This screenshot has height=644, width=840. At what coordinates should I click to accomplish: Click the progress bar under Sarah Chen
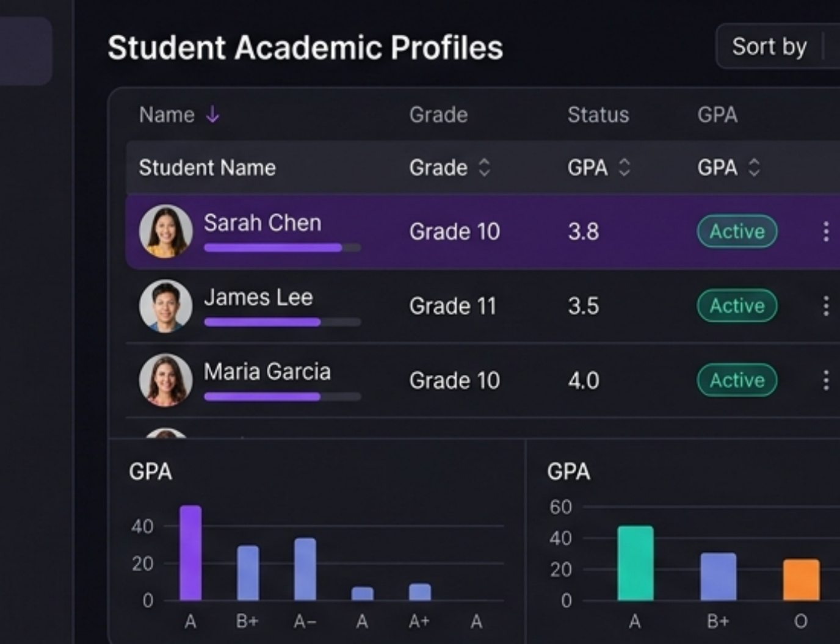[x=283, y=248]
